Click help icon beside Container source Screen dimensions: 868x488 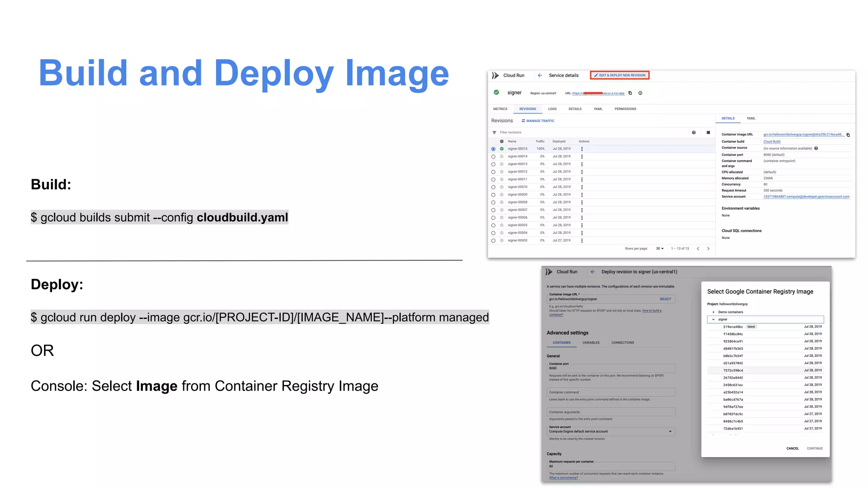pyautogui.click(x=816, y=148)
